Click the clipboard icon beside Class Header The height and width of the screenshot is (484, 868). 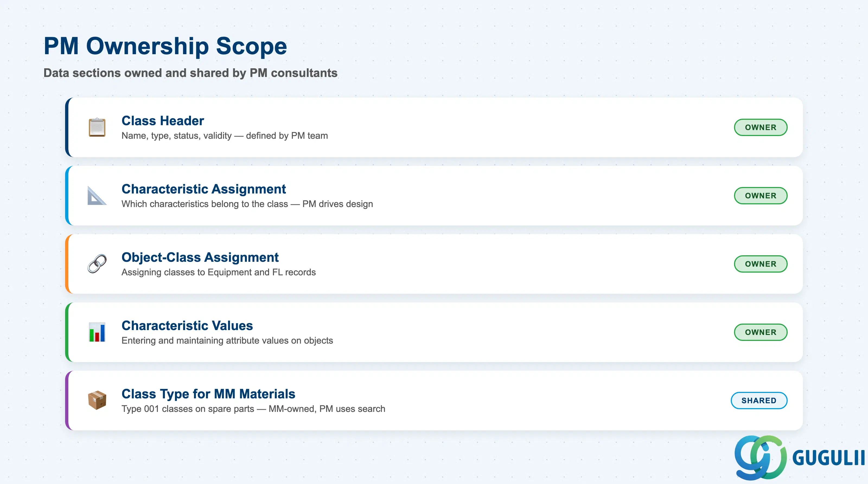pyautogui.click(x=97, y=127)
